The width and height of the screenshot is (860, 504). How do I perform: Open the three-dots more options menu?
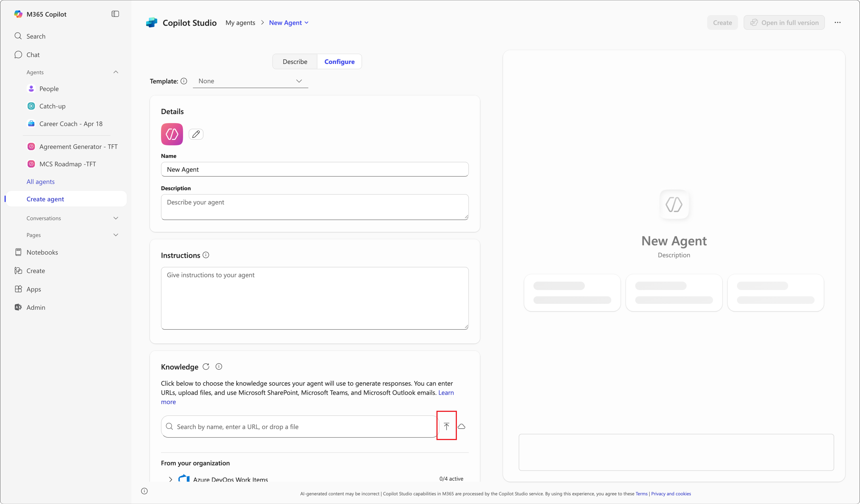838,22
